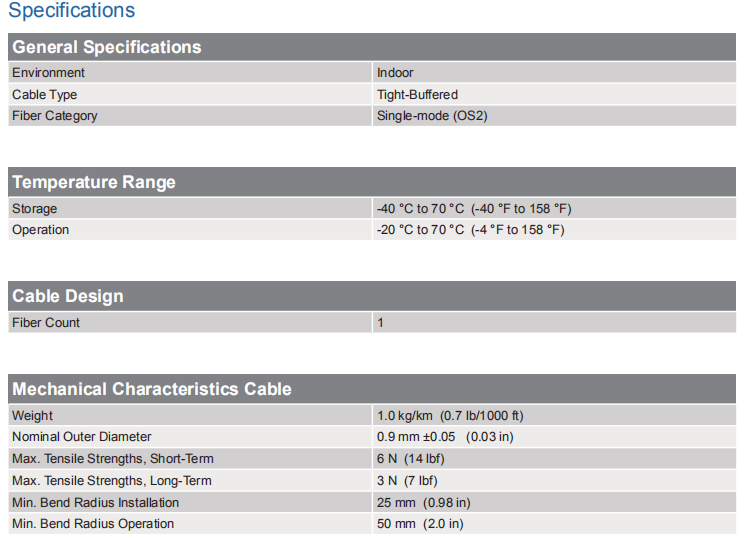Viewport: 744px width, 538px height.
Task: Click the Mechanical Characteristics Cable header
Action: pos(151,389)
